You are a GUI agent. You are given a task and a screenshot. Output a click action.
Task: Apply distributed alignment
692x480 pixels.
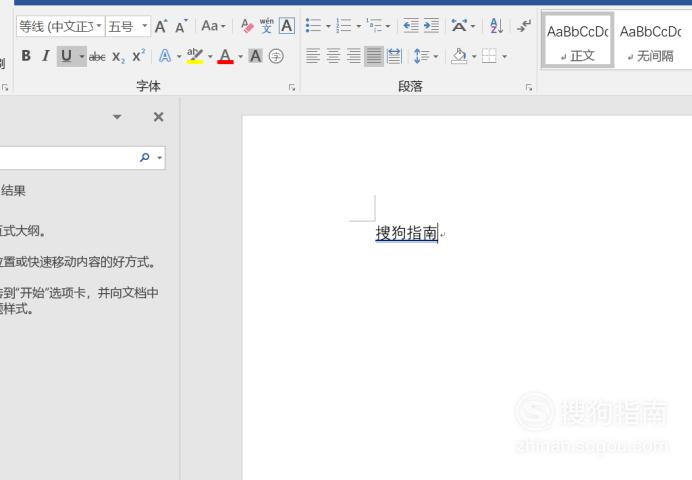click(394, 56)
